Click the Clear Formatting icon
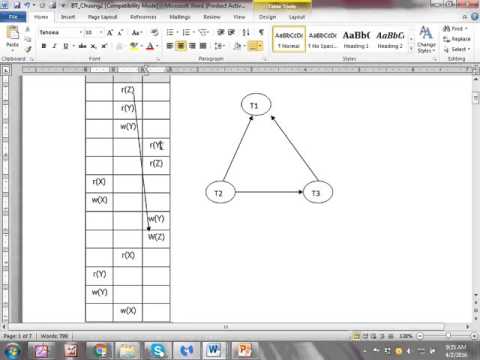The width and height of the screenshot is (480, 360). point(154,32)
